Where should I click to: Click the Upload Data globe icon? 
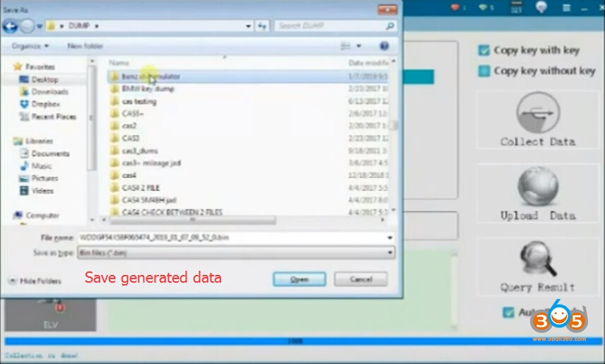(538, 187)
